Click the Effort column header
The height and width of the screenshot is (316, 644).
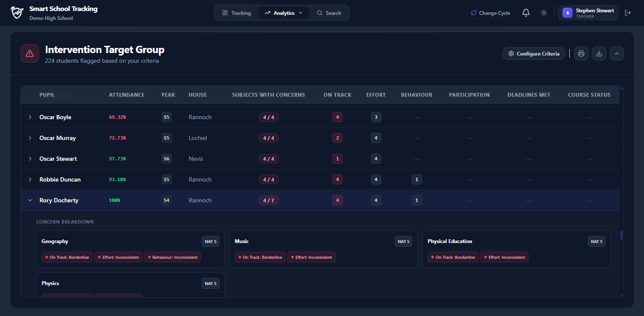[376, 95]
